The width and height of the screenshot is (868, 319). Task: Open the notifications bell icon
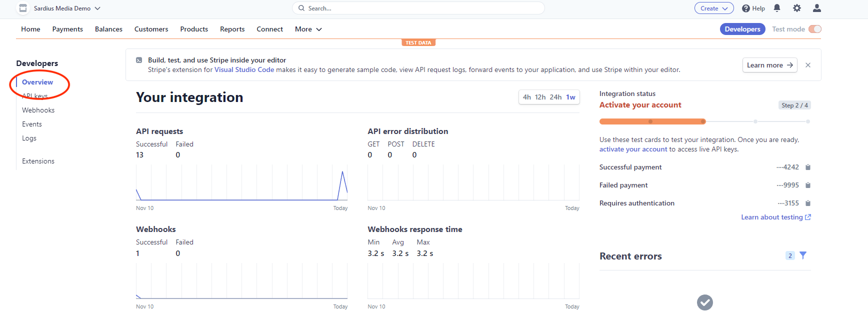777,8
